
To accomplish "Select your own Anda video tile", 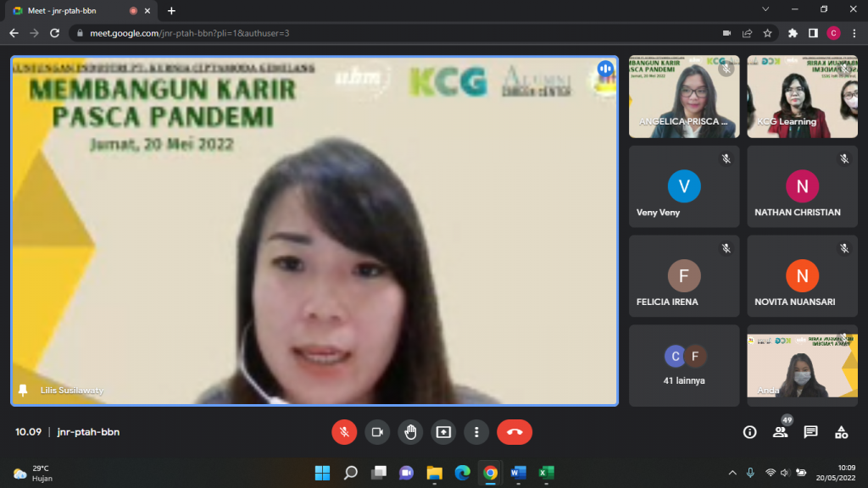I will [802, 366].
